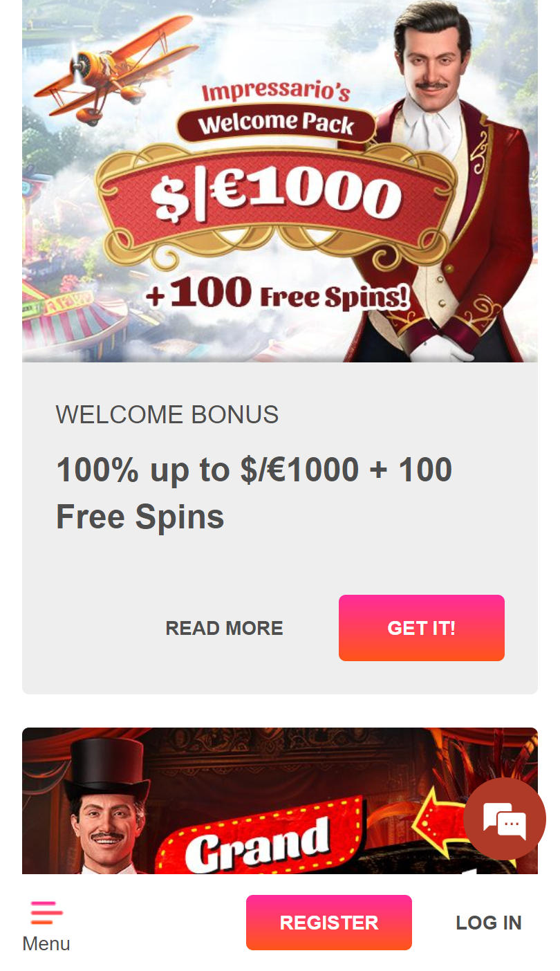
Task: Tap the Menu label in the bottom bar
Action: 46,944
